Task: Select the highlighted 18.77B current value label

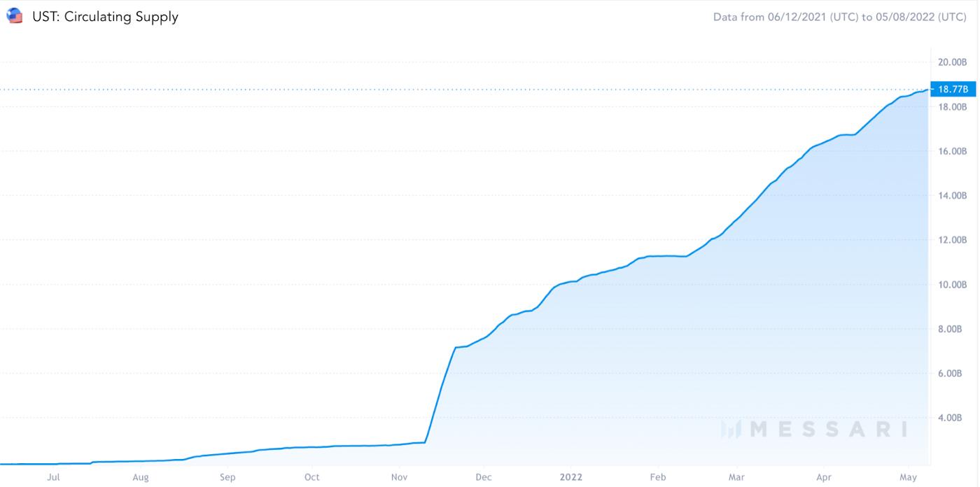Action: pyautogui.click(x=953, y=89)
